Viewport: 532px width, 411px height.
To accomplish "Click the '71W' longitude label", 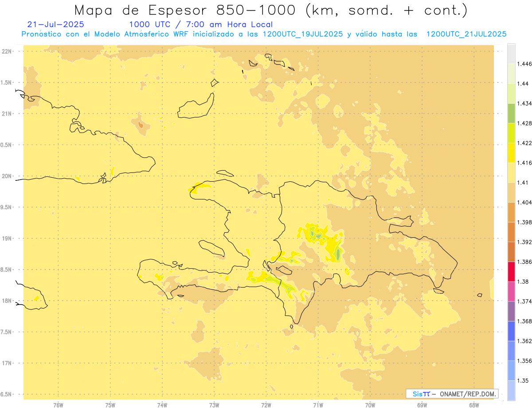I will pos(318,405).
